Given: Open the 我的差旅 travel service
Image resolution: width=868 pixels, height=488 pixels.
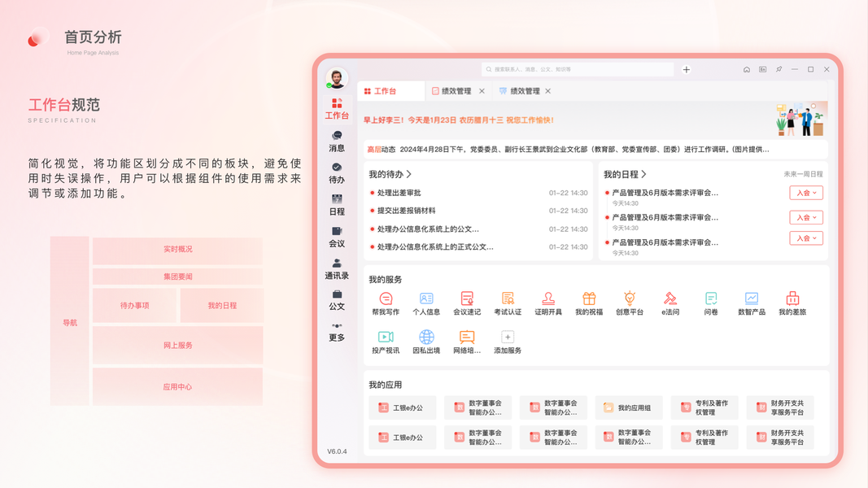Looking at the screenshot, I should click(x=792, y=303).
